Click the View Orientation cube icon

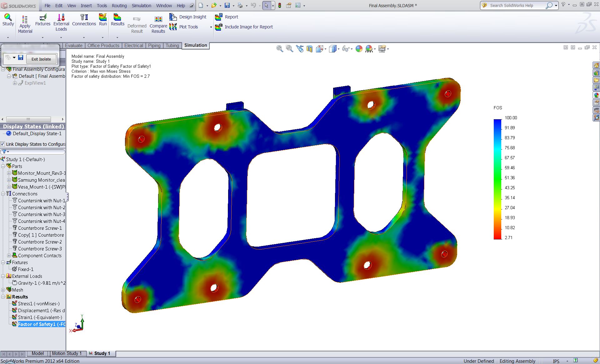[x=319, y=49]
